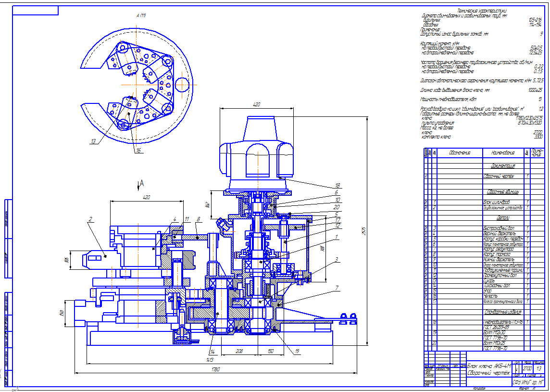Click the rotation speed value "0.15"

click(538, 71)
